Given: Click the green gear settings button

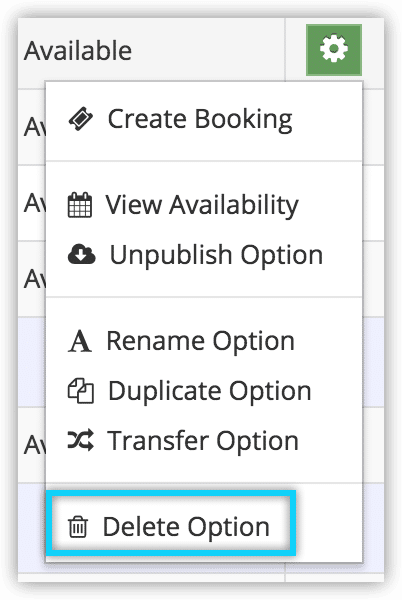Looking at the screenshot, I should (334, 50).
